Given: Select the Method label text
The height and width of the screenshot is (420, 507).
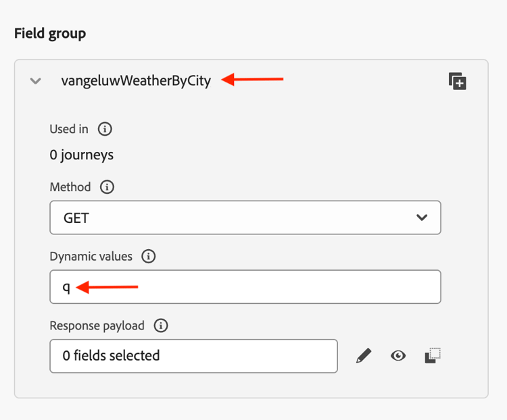Looking at the screenshot, I should pyautogui.click(x=70, y=187).
